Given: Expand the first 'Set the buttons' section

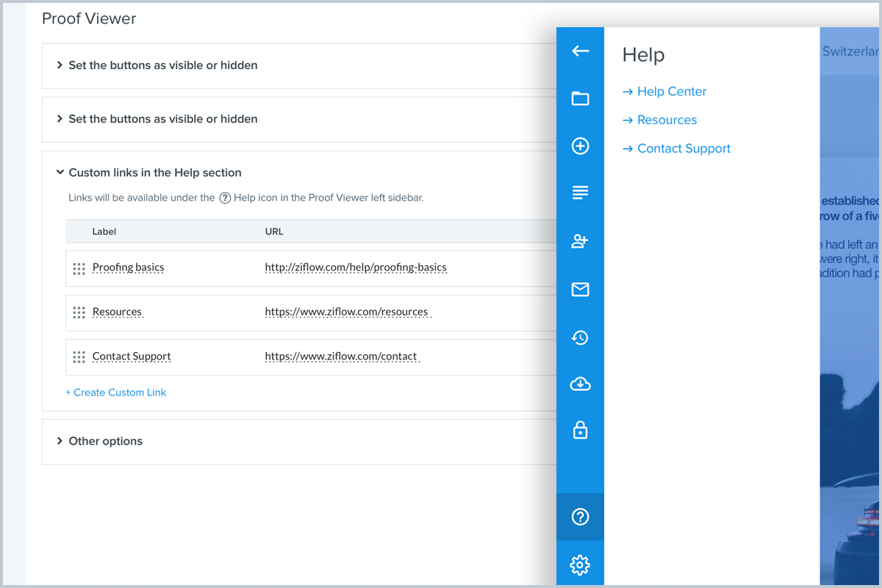Looking at the screenshot, I should pos(162,65).
